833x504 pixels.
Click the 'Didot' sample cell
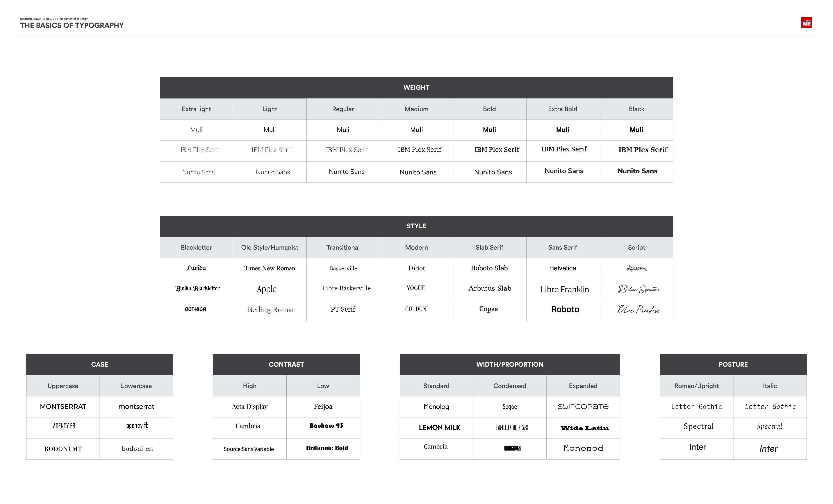point(416,269)
